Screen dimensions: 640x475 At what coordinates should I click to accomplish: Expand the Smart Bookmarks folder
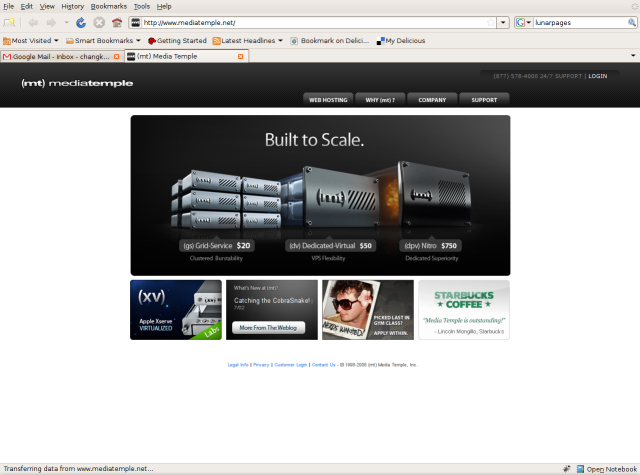103,40
